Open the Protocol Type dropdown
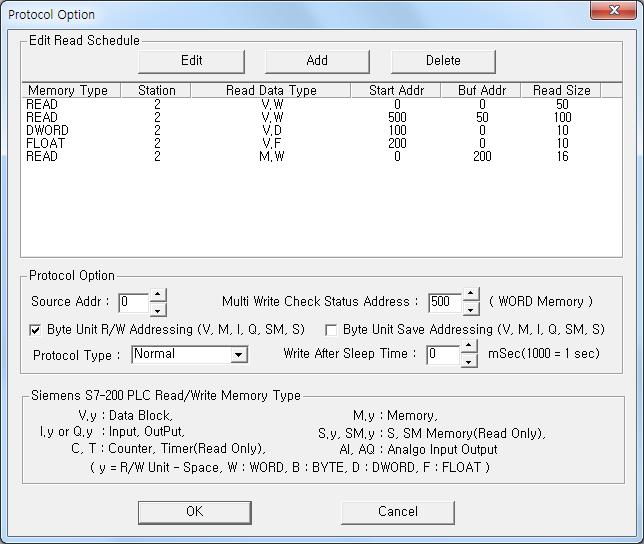Viewport: 644px width, 544px height. point(238,355)
